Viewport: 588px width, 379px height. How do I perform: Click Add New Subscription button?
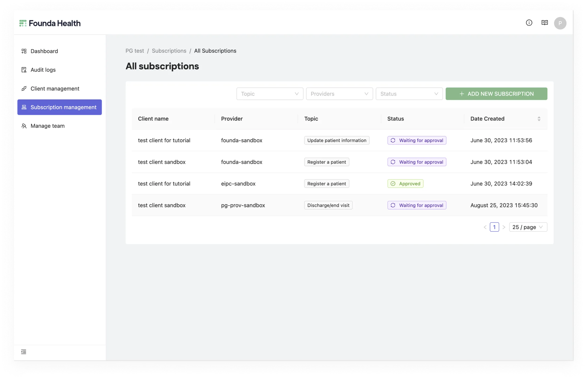496,94
